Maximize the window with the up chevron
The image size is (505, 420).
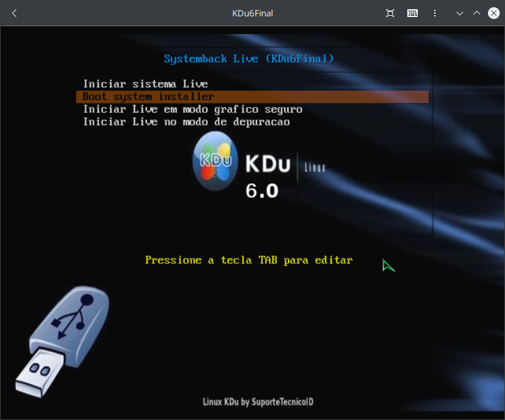(x=477, y=13)
